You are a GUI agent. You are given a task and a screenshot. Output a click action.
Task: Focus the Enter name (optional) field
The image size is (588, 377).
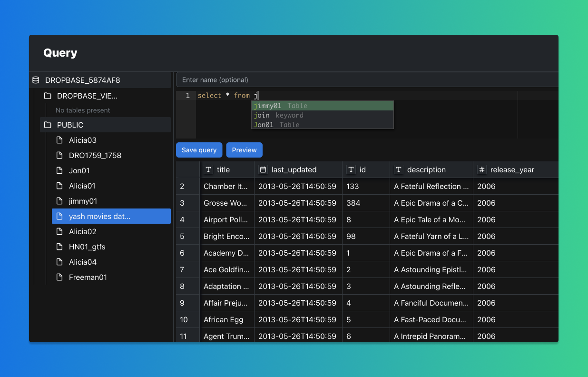click(x=366, y=79)
